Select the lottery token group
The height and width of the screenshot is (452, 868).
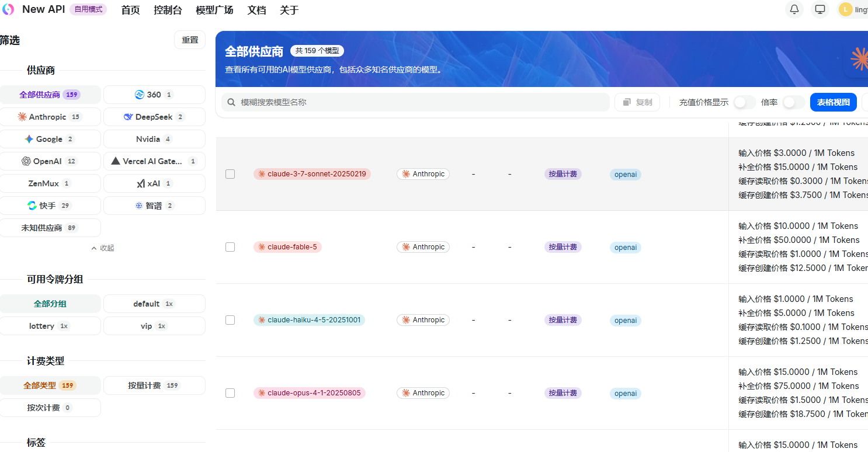point(50,326)
